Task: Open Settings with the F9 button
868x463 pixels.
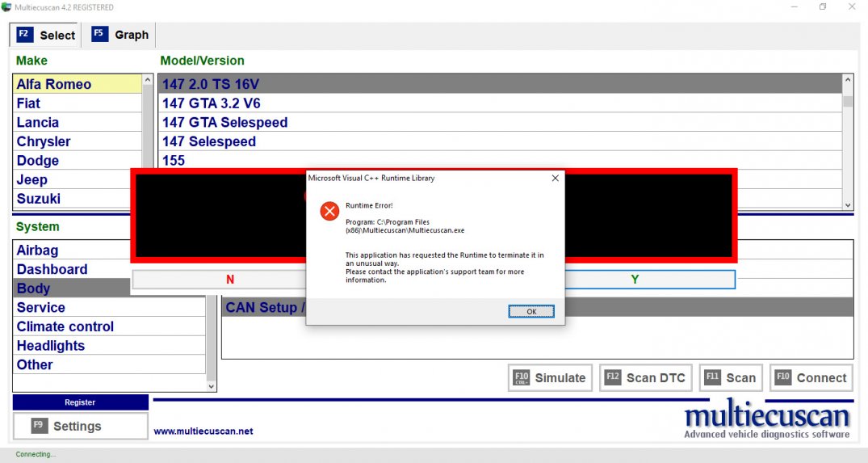Action: (x=80, y=426)
